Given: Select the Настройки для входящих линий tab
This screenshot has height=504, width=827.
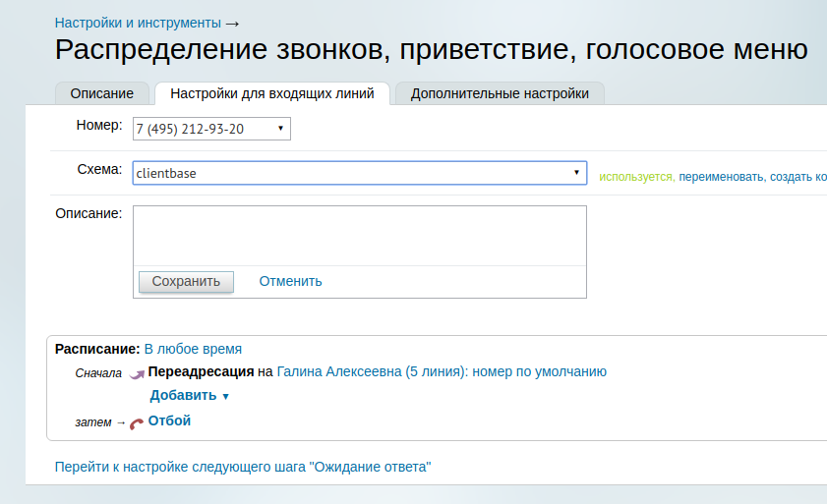Looking at the screenshot, I should 271,93.
